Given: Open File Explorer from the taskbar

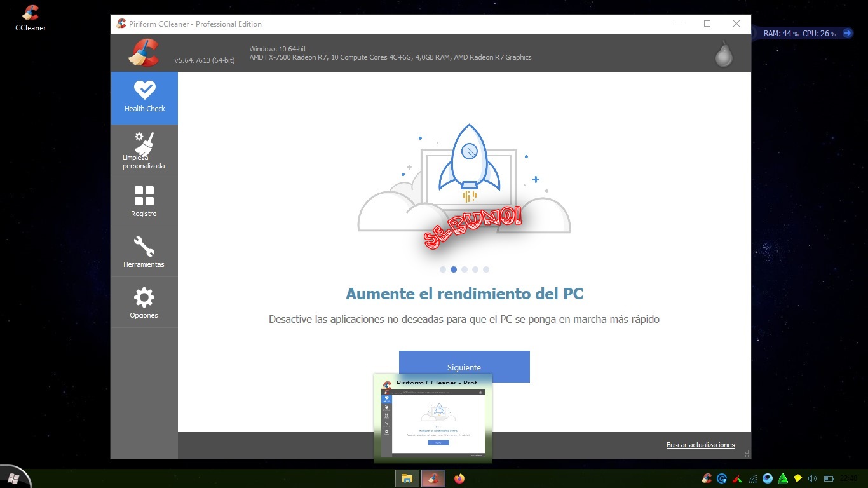Looking at the screenshot, I should tap(407, 478).
